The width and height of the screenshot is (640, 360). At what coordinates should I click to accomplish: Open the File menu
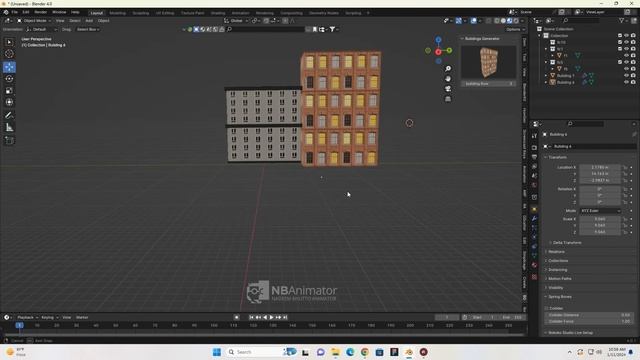click(x=14, y=12)
